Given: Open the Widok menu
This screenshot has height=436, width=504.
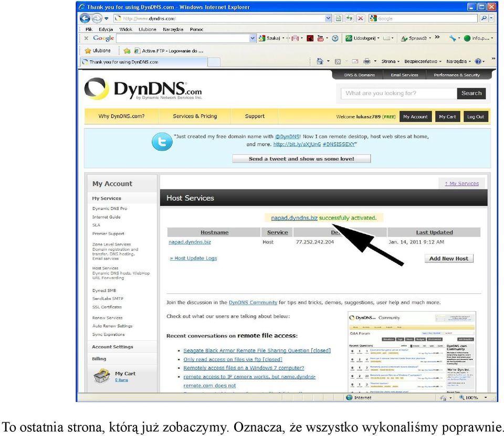Looking at the screenshot, I should point(125,29).
